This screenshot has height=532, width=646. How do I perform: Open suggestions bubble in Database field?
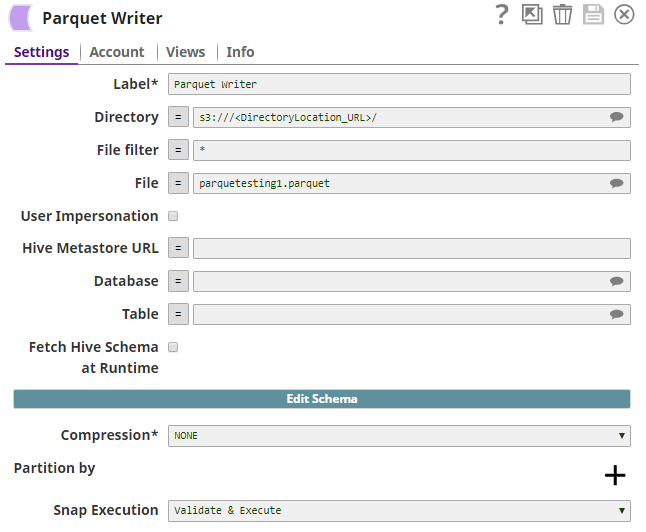(x=617, y=282)
